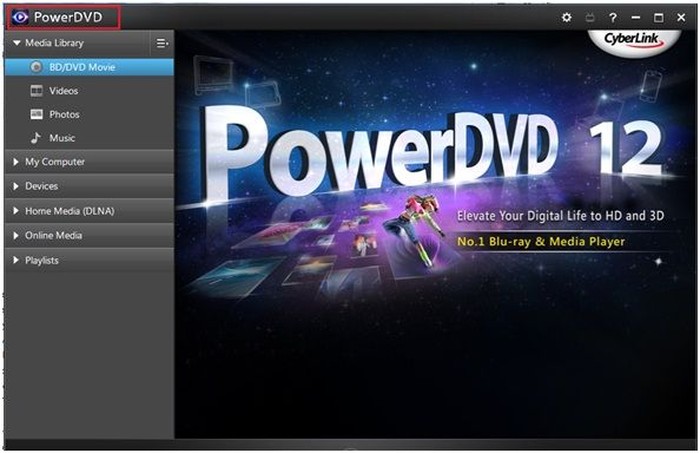Click the film icon beside Videos
Image resolution: width=700 pixels, height=453 pixels.
(x=36, y=91)
